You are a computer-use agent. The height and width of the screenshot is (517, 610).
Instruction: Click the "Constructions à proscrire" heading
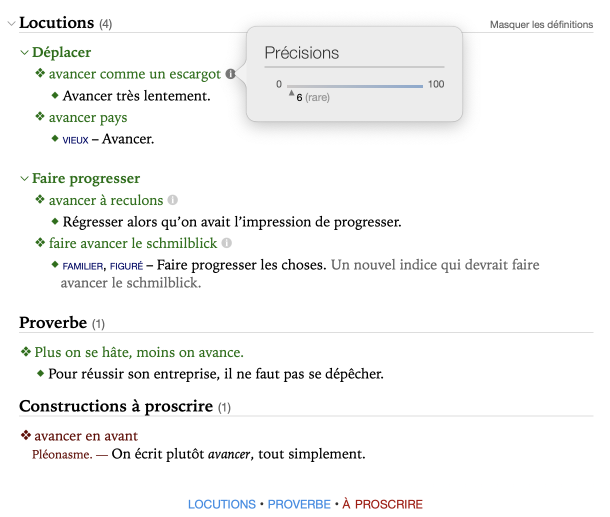coord(115,406)
